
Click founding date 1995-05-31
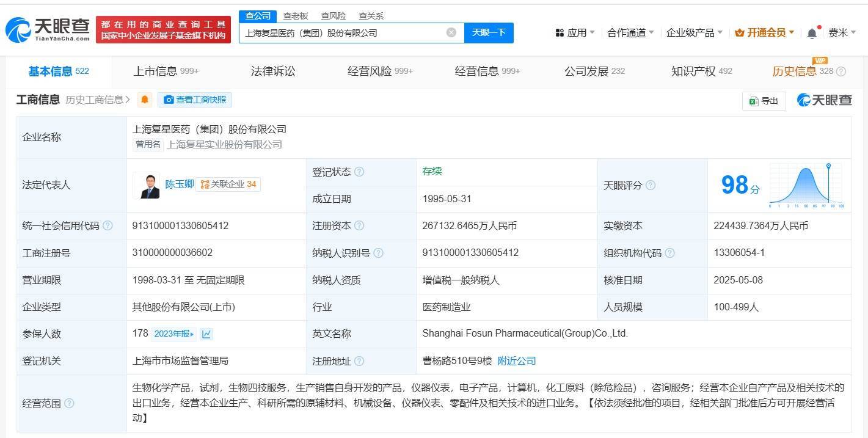[447, 199]
